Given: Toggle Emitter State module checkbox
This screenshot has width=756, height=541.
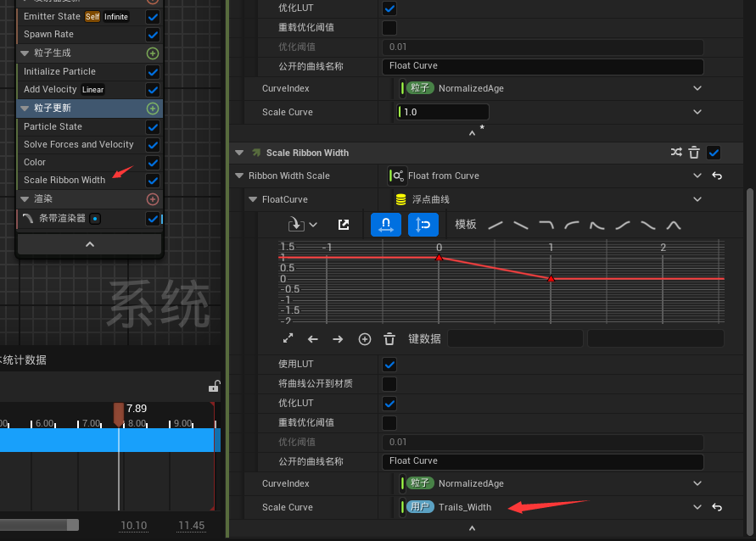Looking at the screenshot, I should (153, 17).
